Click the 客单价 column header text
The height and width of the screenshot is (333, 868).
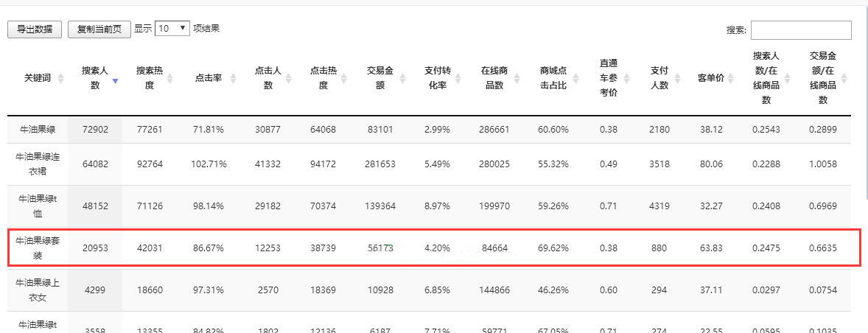click(711, 79)
